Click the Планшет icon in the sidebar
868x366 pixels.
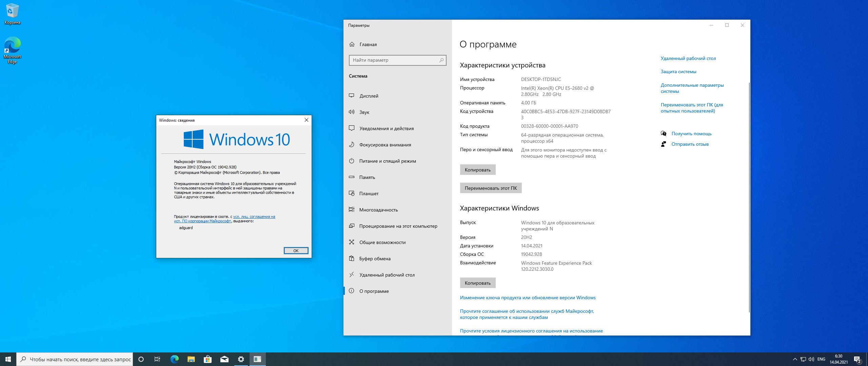[352, 193]
